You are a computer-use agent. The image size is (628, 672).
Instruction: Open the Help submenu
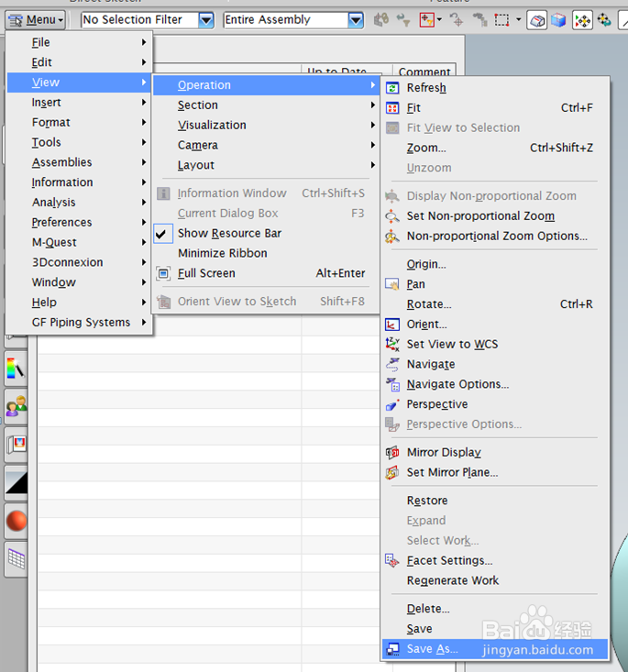(x=80, y=303)
